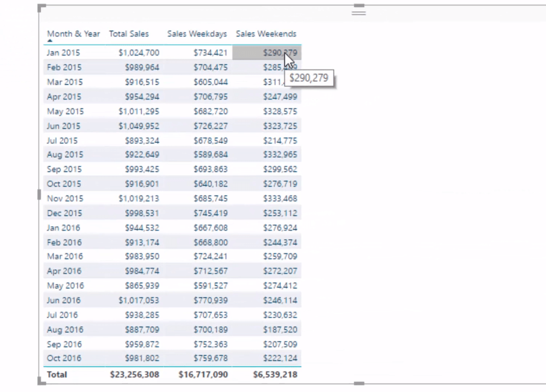
Task: Click the $1,049,952 Total Sales cell
Action: click(x=139, y=126)
